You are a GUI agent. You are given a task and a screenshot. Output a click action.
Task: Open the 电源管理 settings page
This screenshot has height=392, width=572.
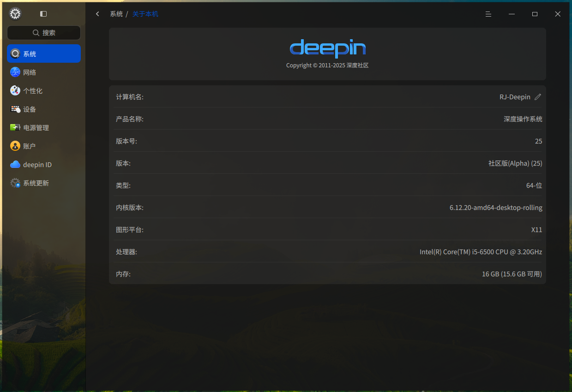pyautogui.click(x=44, y=127)
